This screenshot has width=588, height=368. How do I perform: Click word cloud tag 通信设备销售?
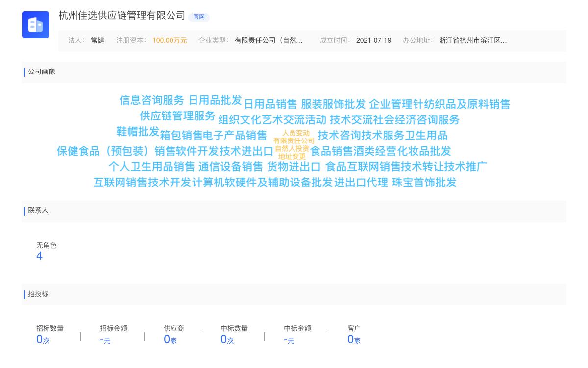(x=231, y=167)
